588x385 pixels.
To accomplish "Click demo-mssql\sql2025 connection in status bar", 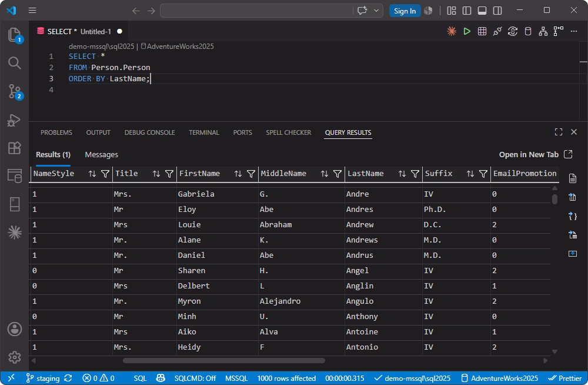I will coord(413,379).
